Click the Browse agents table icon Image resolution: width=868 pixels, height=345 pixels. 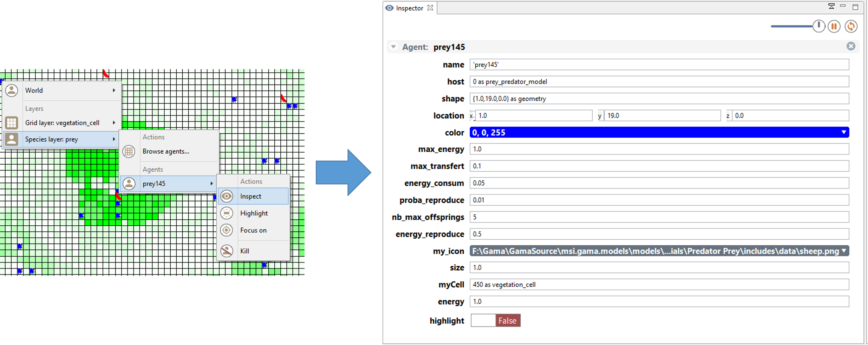(129, 151)
